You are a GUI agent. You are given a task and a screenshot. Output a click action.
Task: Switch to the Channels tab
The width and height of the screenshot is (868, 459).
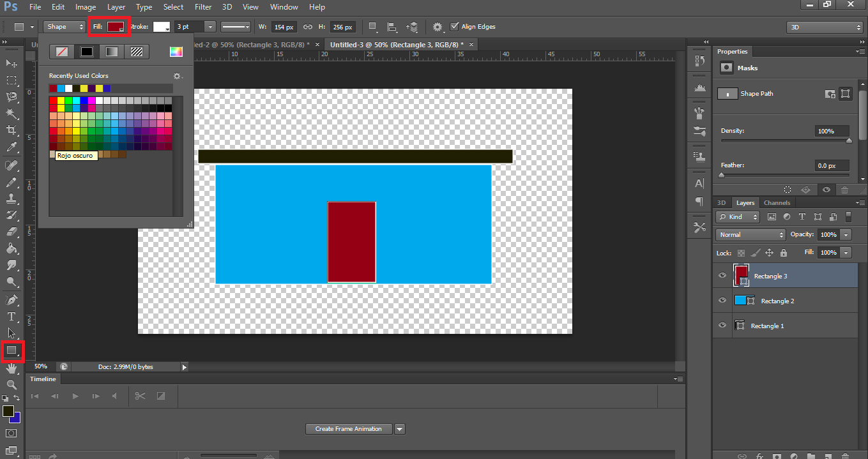(777, 203)
